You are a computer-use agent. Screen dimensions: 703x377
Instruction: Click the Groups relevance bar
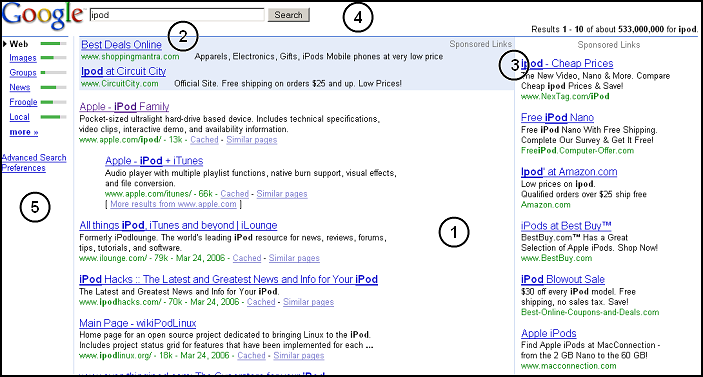(x=53, y=72)
